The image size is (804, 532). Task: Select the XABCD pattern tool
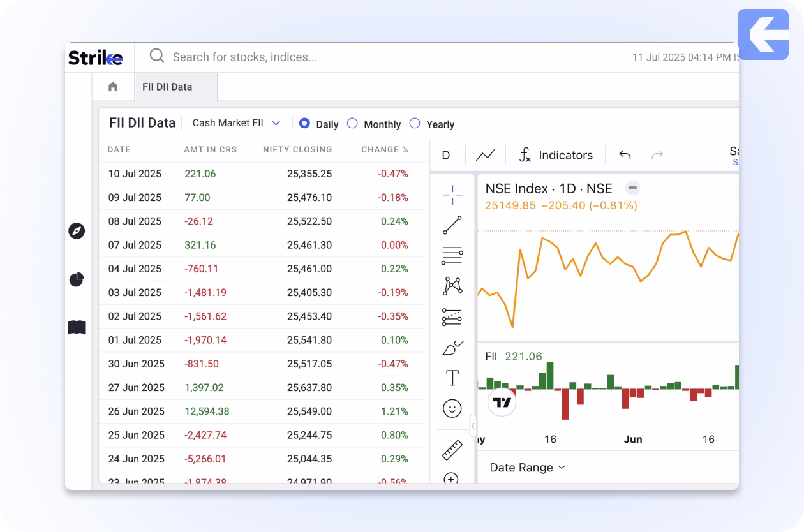point(452,286)
